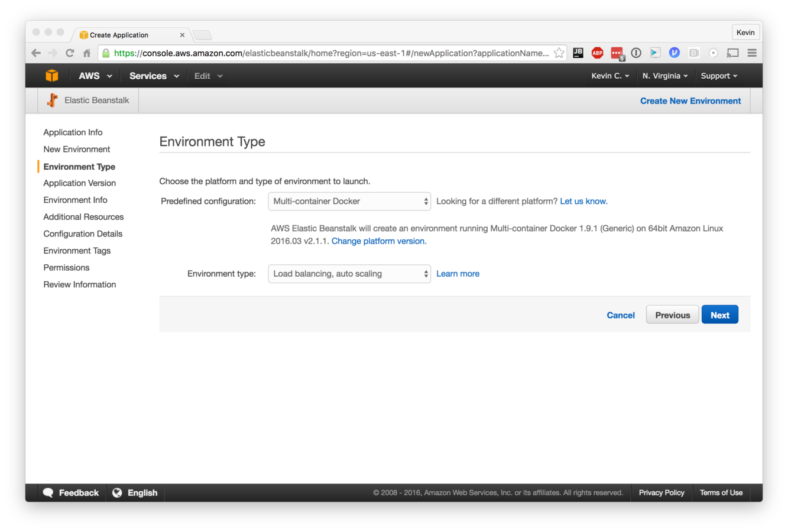
Task: Select the Create Application browser tab
Action: (x=131, y=35)
